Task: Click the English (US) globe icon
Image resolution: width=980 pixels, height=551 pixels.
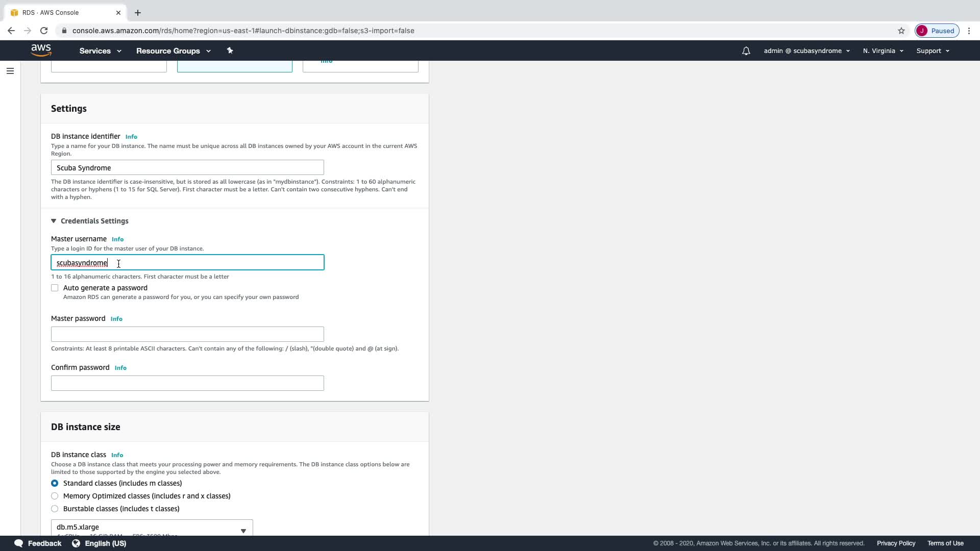Action: tap(76, 543)
